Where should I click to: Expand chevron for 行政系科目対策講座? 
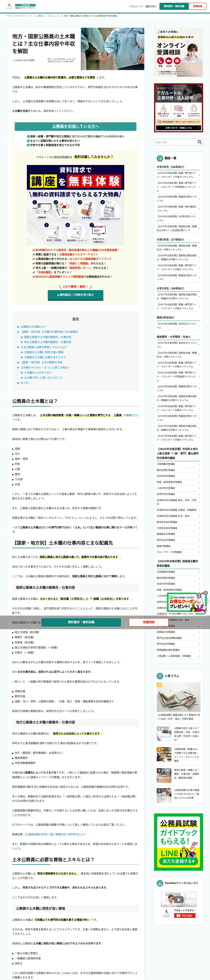pos(199,528)
